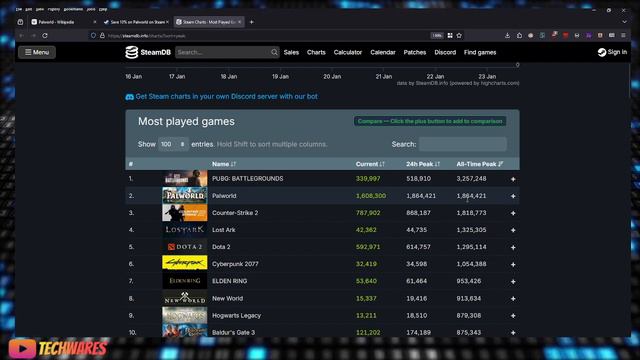Sort the table by All-Time Peak
The width and height of the screenshot is (640, 360).
[480, 164]
